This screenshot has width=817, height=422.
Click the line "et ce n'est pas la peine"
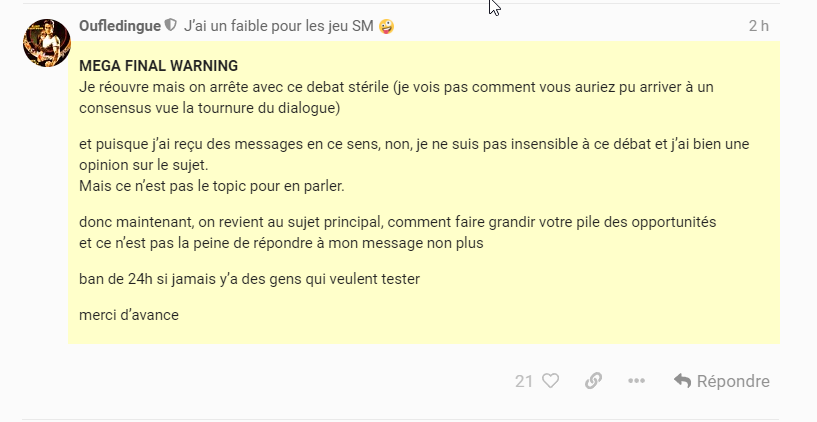(281, 243)
